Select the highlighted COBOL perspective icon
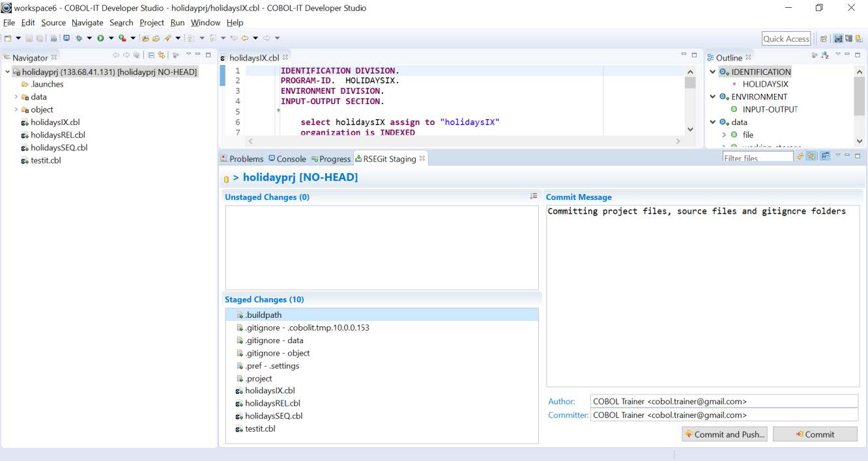Screen dimensions: 868x461 click(x=839, y=38)
